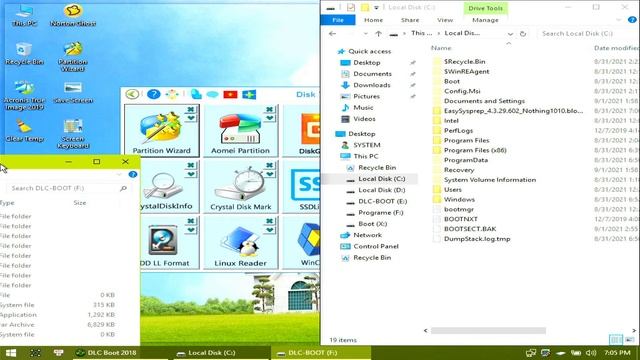Screen dimensions: 640x360
Task: Launch Partition Wizard tile in DLC Boot
Action: (162, 131)
